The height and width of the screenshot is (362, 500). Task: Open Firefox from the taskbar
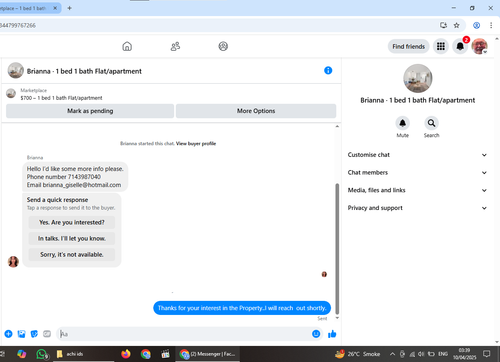pos(126,354)
